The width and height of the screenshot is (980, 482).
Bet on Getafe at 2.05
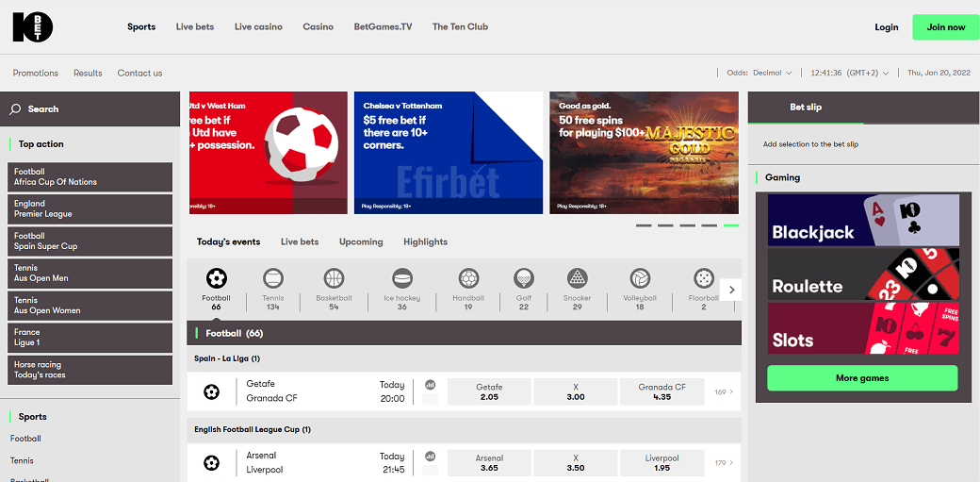[489, 391]
